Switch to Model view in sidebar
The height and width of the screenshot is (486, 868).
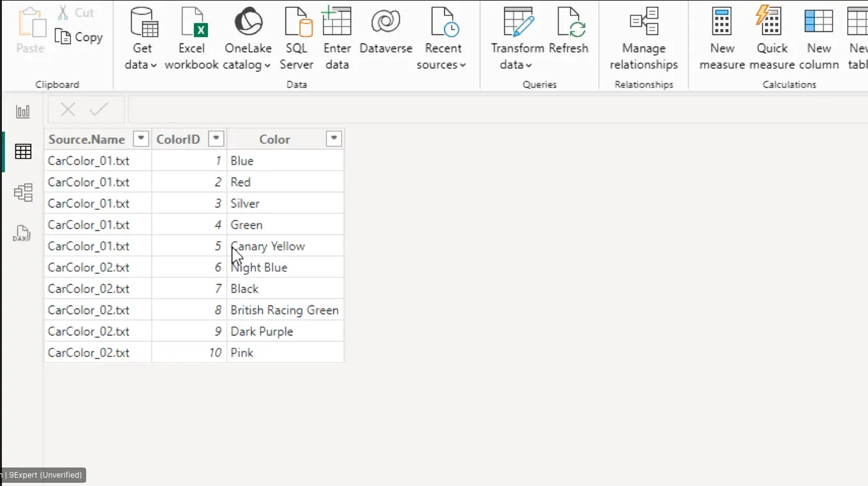[x=23, y=192]
